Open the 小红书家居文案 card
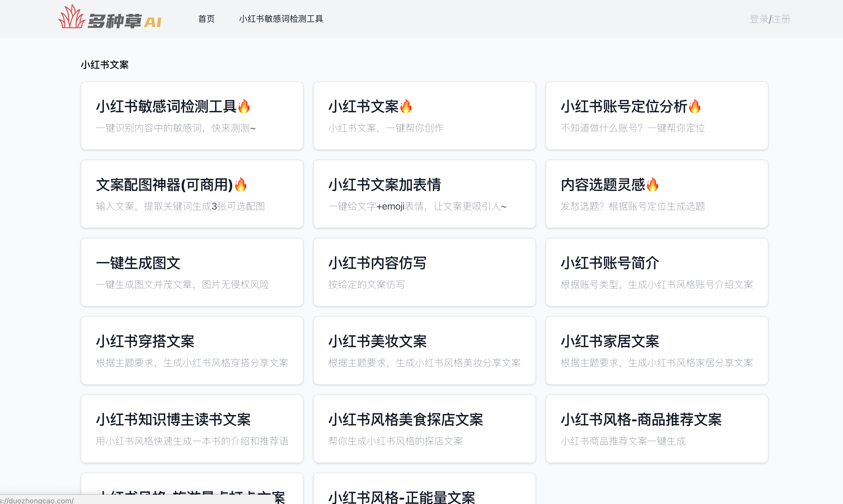The image size is (843, 504). [x=657, y=350]
